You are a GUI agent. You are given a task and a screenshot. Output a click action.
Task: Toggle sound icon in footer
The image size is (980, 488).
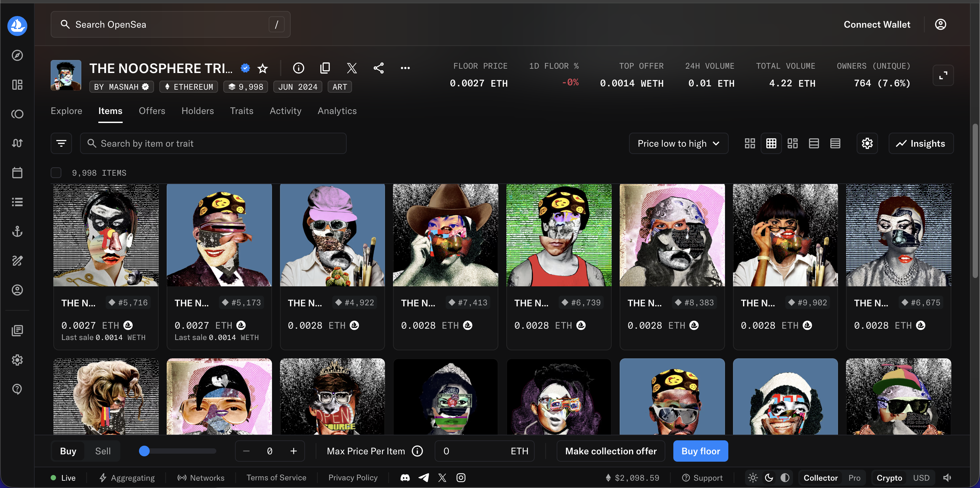pos(947,478)
